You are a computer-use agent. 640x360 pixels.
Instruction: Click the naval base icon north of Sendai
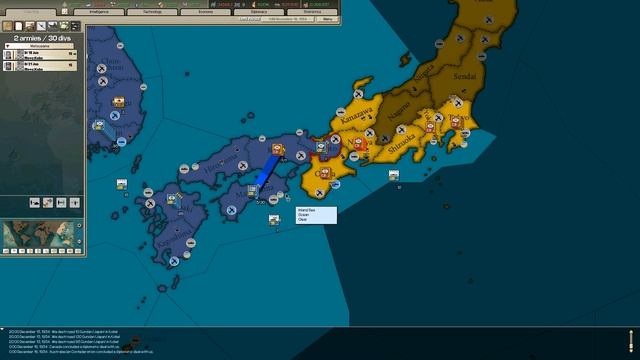tap(482, 56)
